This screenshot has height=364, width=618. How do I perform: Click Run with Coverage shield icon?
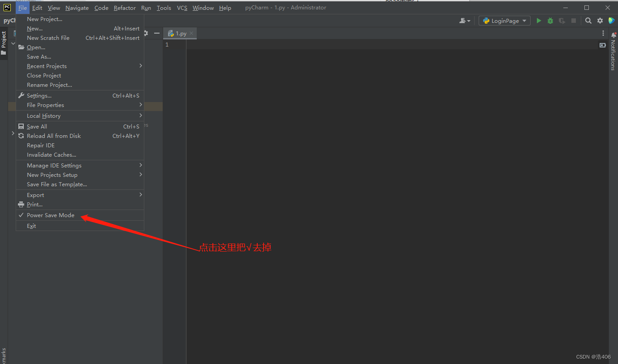click(562, 21)
